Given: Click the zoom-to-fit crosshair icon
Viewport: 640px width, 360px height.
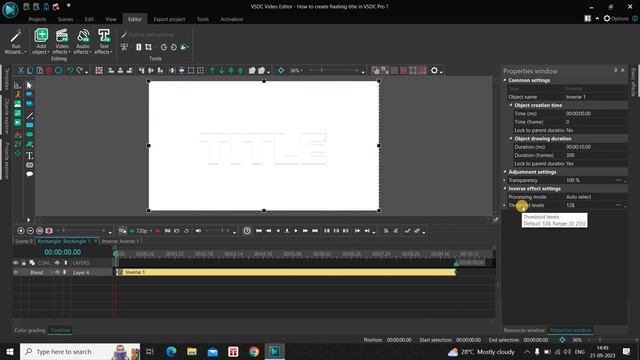Looking at the screenshot, I should tap(281, 71).
